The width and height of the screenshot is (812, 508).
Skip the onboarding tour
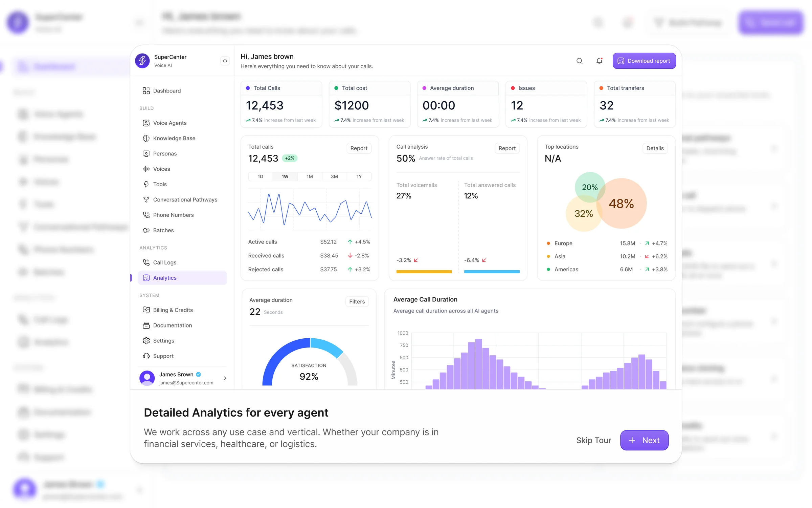pyautogui.click(x=593, y=440)
